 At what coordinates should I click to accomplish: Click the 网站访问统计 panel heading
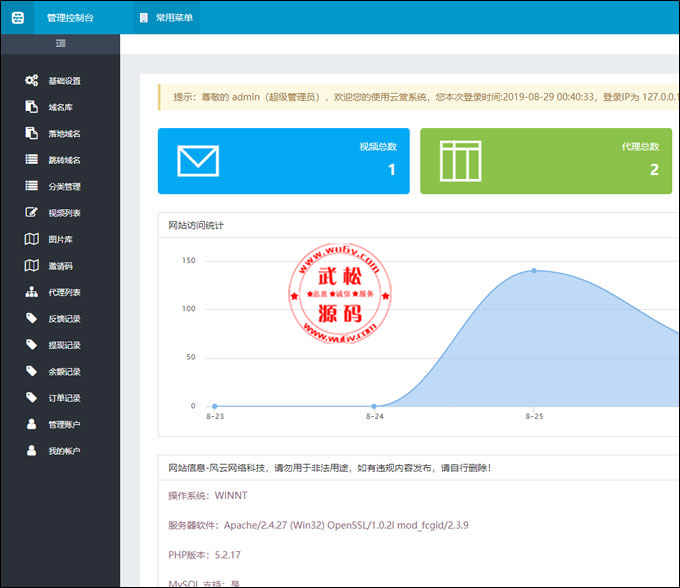[196, 225]
